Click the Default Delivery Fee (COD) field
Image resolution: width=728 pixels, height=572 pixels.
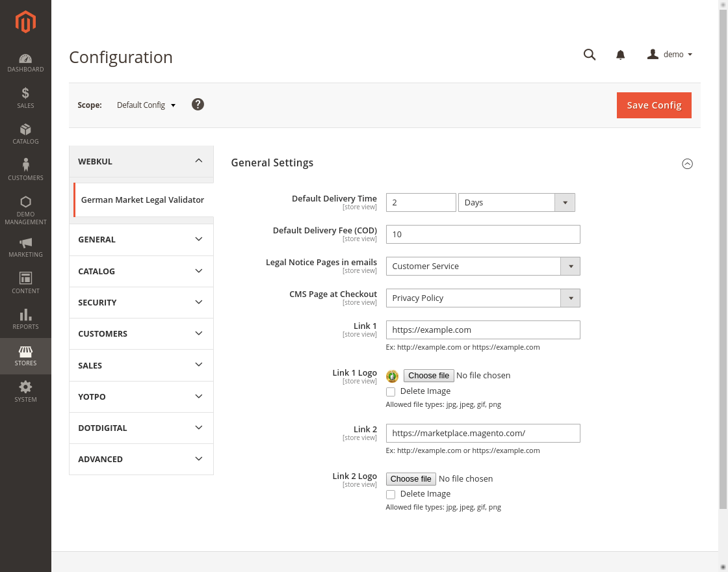click(x=483, y=235)
